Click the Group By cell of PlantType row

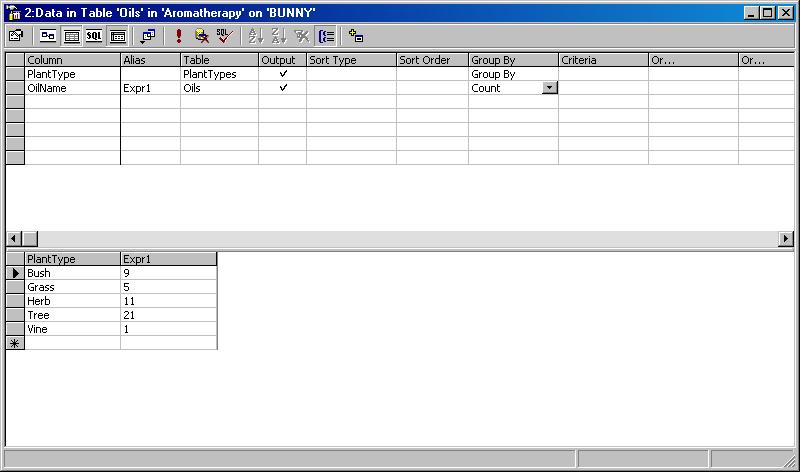[x=513, y=73]
